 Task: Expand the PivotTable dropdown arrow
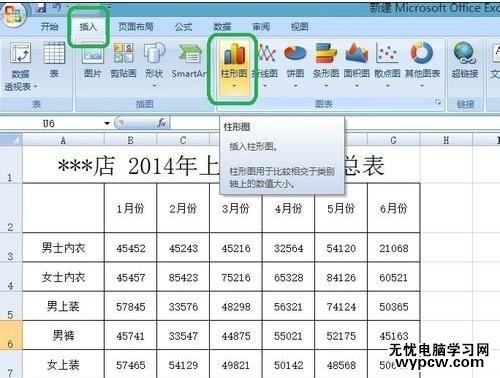[x=35, y=87]
